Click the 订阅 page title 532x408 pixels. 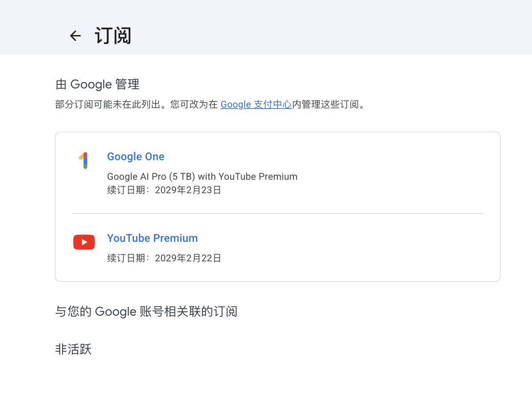coord(113,36)
